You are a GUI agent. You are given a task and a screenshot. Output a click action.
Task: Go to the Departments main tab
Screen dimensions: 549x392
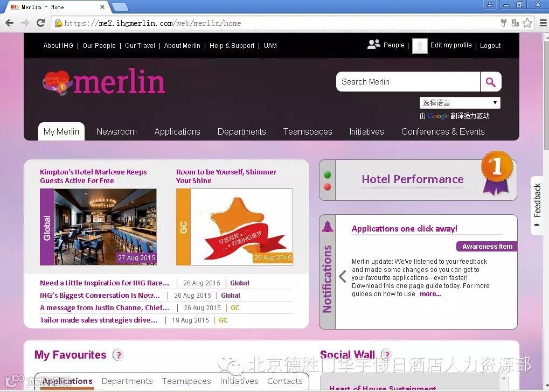241,131
